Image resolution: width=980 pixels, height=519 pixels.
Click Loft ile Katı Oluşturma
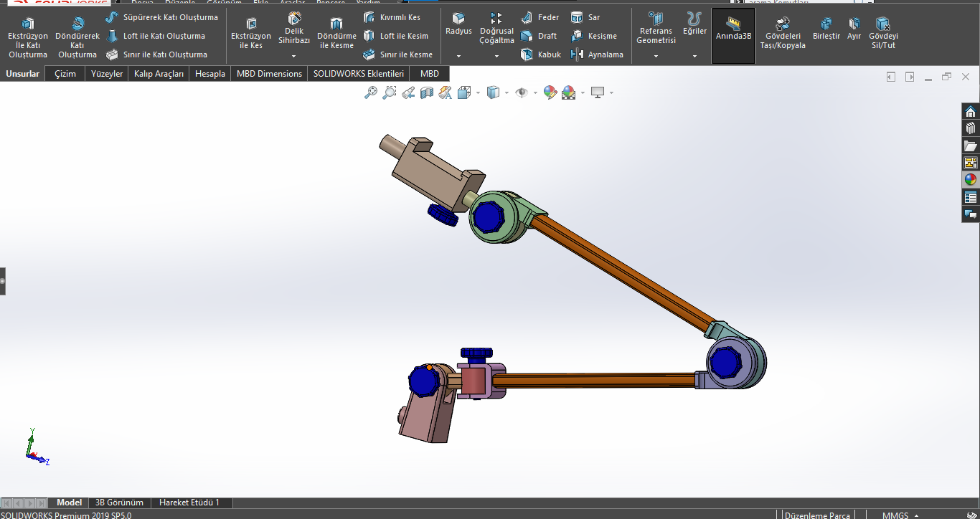[x=155, y=36]
